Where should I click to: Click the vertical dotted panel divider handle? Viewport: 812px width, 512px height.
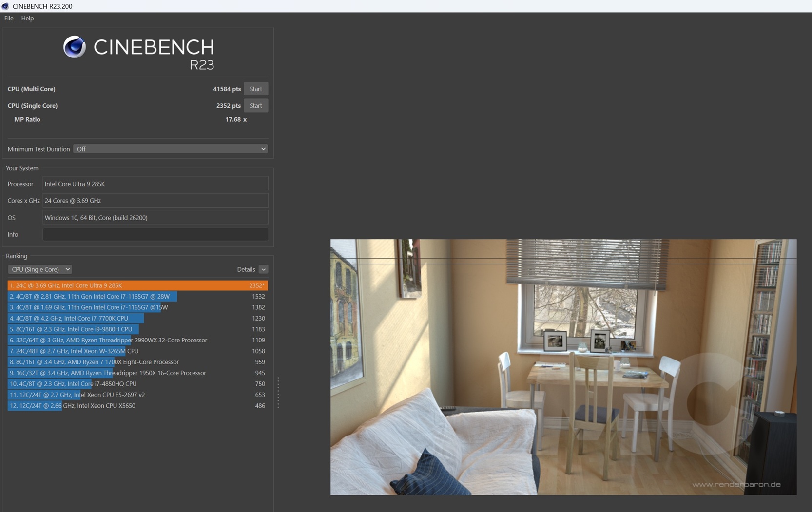pos(278,392)
